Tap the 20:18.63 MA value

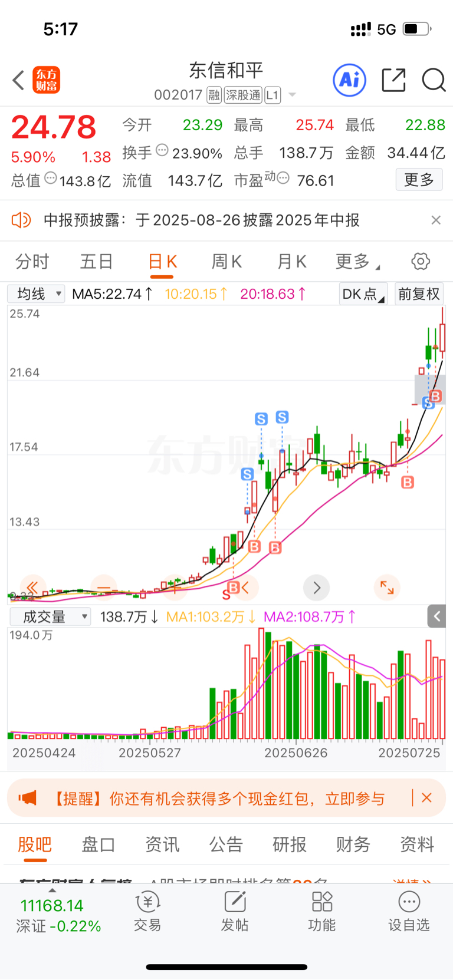click(x=273, y=293)
